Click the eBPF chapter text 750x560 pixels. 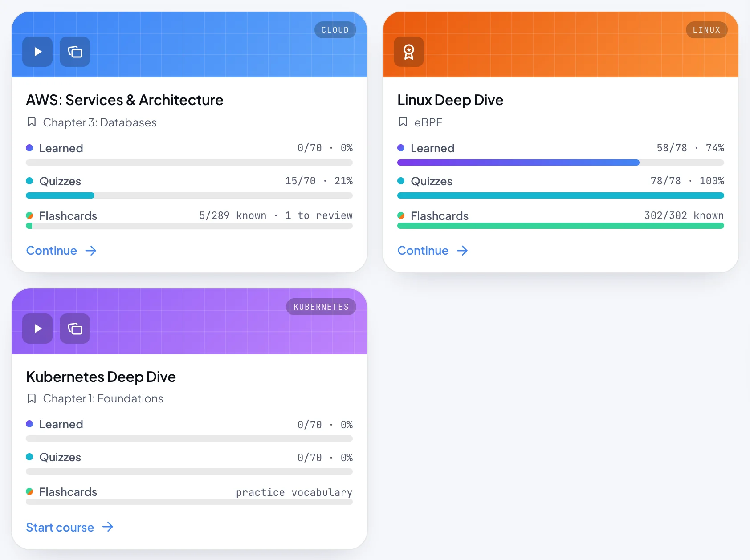click(428, 122)
